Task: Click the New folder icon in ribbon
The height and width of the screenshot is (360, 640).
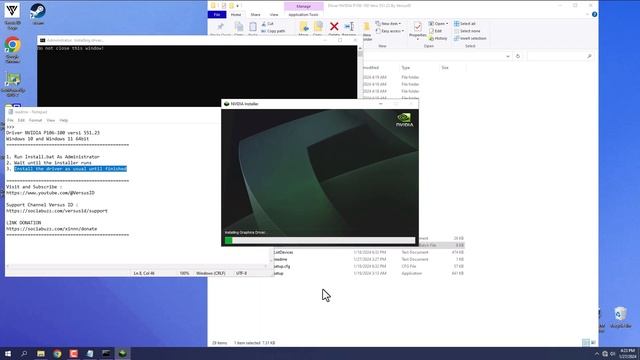Action: pyautogui.click(x=367, y=27)
